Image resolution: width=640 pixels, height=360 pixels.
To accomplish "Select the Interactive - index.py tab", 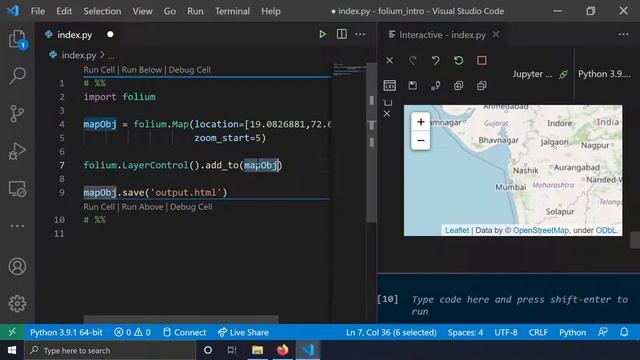I will click(x=442, y=35).
